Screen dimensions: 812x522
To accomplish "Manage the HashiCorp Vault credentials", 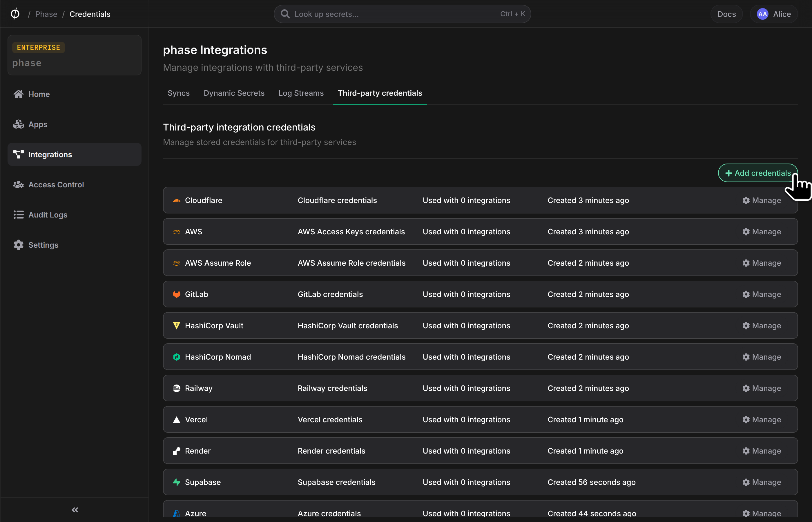I will point(762,326).
